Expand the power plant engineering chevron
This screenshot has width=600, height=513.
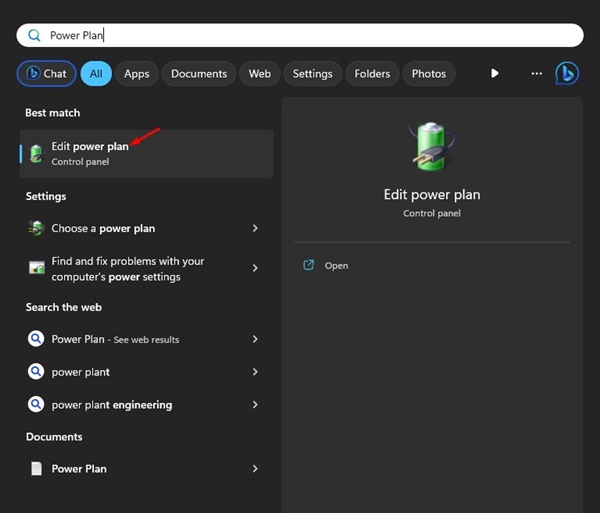(255, 405)
